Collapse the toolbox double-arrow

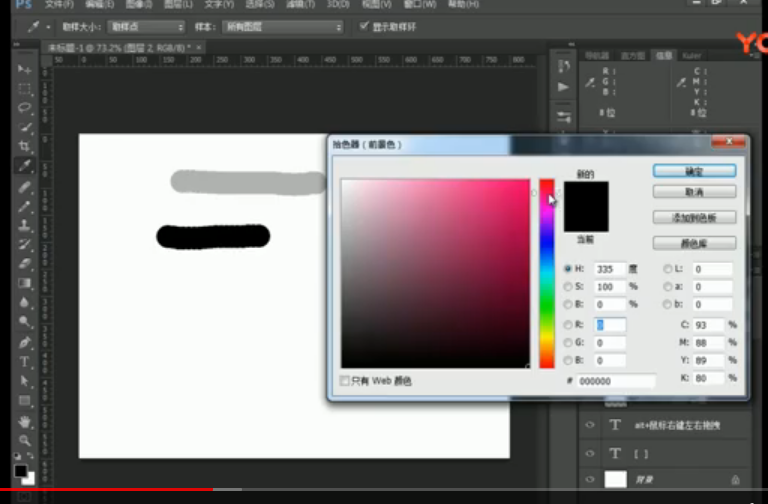[17, 45]
